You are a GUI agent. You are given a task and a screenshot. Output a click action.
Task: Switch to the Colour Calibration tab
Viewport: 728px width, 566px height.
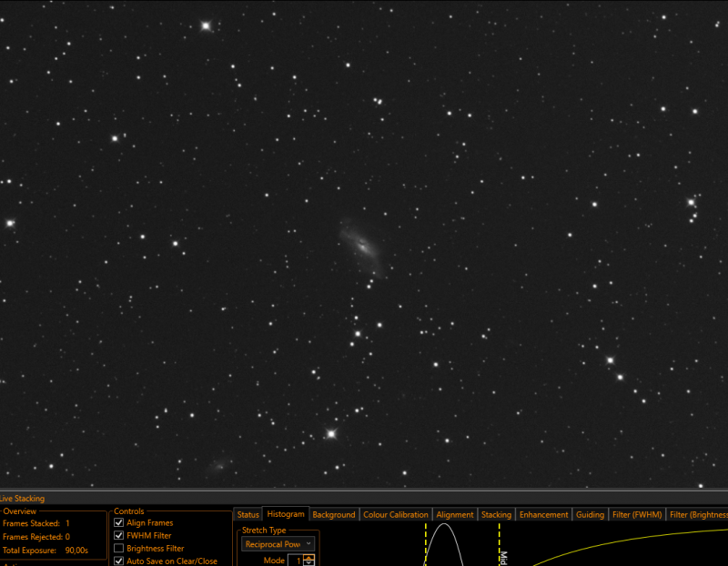[x=396, y=514]
